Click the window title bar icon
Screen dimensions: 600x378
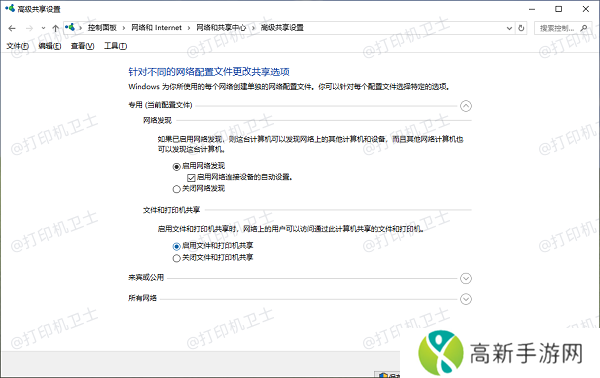(10, 8)
